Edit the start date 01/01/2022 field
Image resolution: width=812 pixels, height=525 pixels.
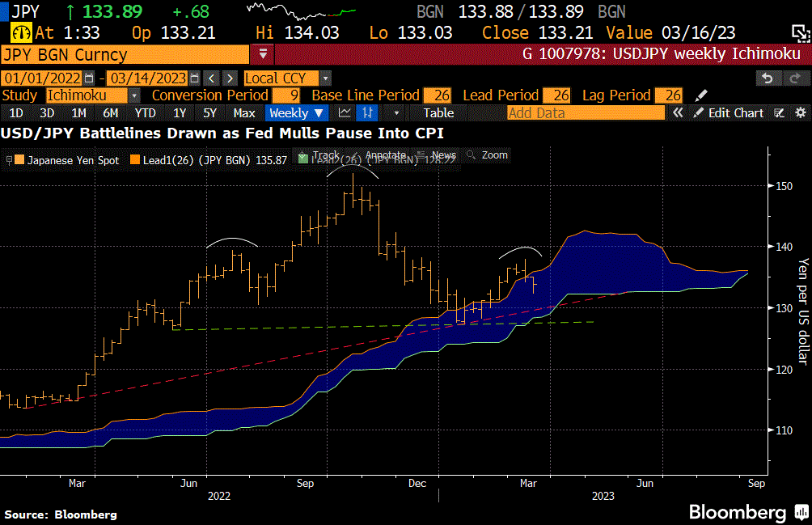(43, 78)
